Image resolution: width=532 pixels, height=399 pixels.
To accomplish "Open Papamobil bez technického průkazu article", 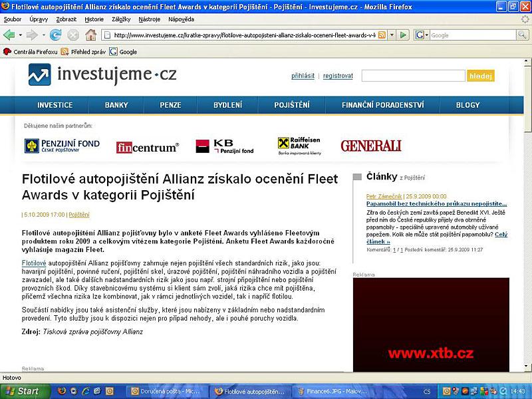I will pos(437,203).
